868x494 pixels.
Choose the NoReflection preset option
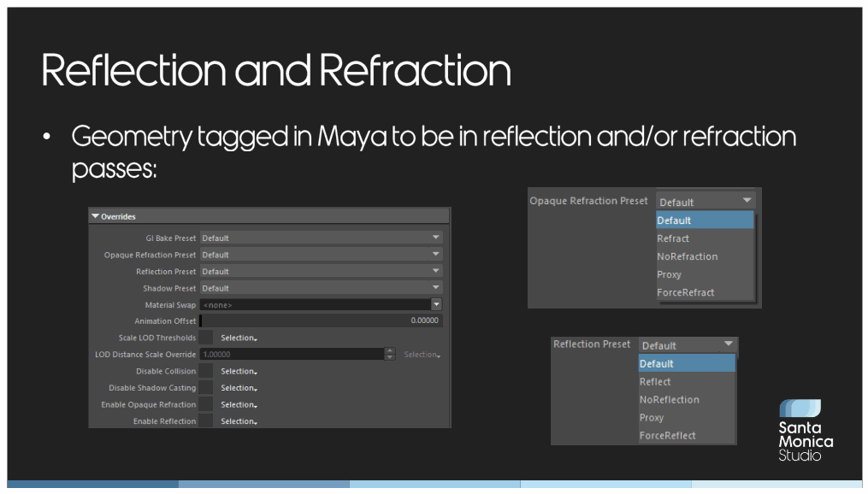click(687, 399)
